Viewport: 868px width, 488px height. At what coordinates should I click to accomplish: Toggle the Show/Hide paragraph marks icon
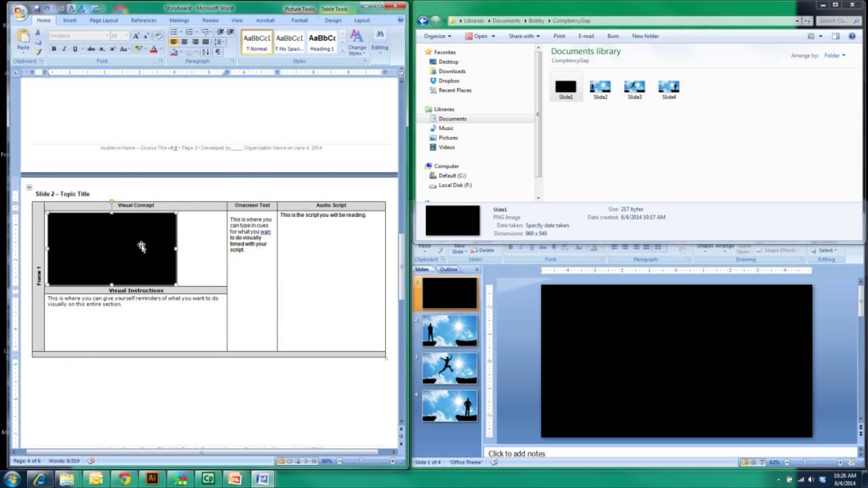pos(218,52)
